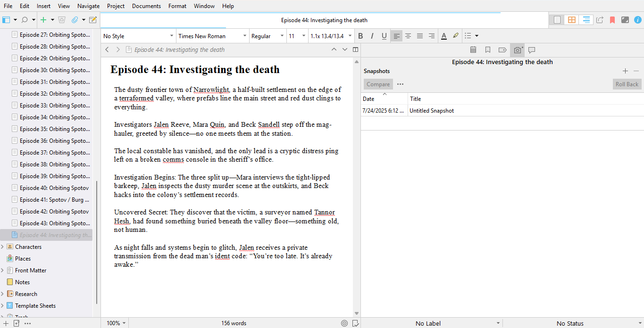Toggle italic formatting
Image resolution: width=644 pixels, height=328 pixels.
click(372, 36)
